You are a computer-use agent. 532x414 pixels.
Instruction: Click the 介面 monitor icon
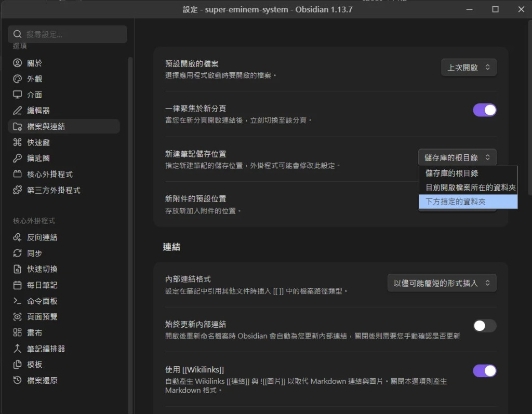click(x=17, y=95)
